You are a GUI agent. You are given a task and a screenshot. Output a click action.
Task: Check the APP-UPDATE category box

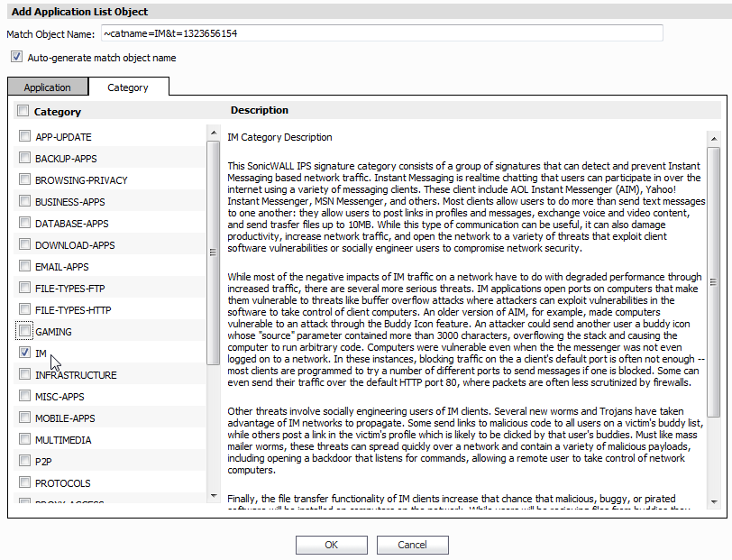(x=24, y=136)
